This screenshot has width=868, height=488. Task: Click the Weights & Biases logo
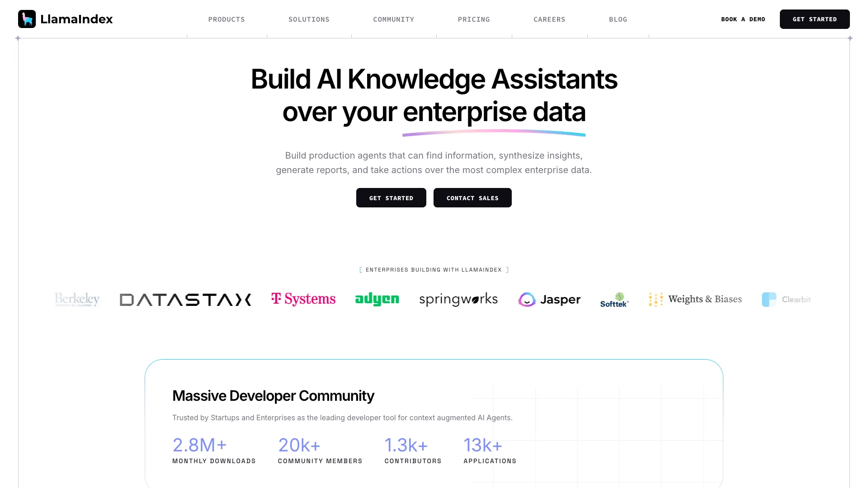click(695, 299)
